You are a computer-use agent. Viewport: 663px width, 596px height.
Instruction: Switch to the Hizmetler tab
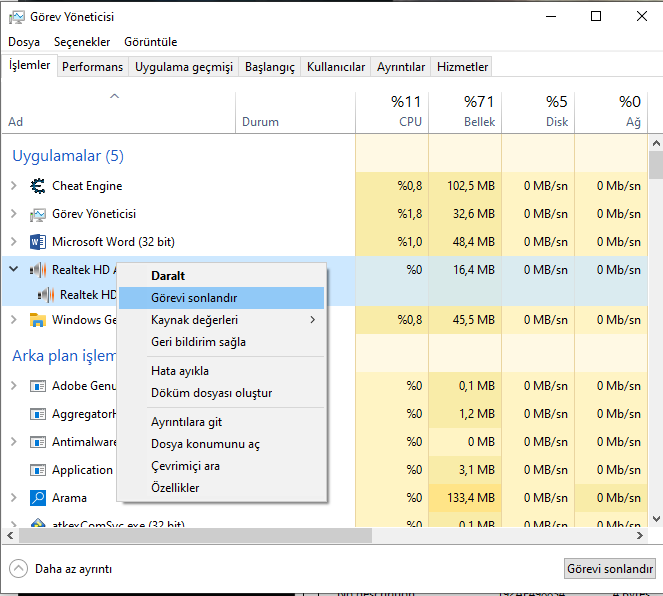point(463,67)
